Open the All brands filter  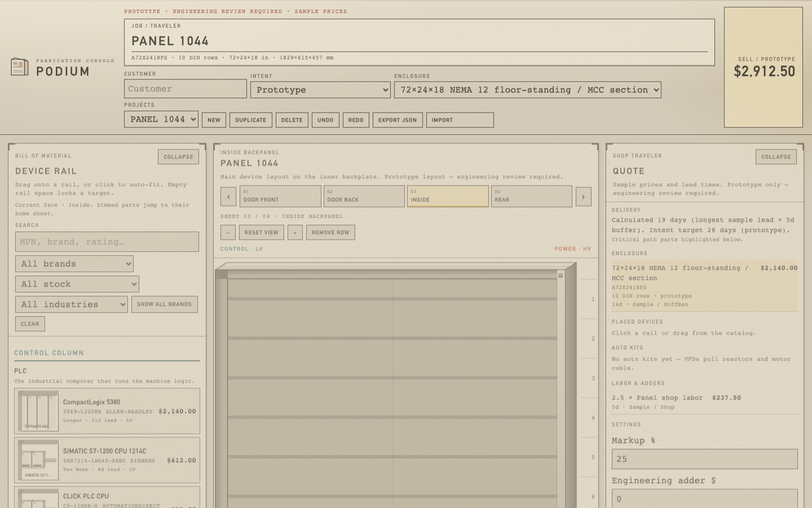point(74,264)
